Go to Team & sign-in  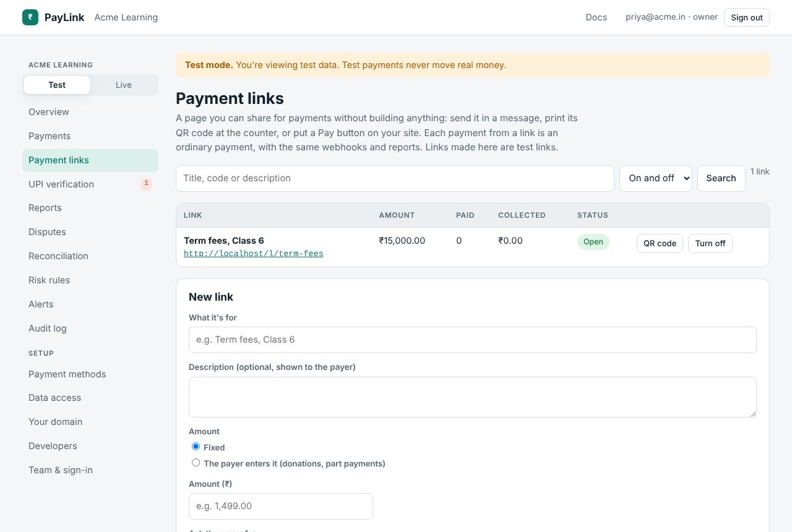point(90,470)
